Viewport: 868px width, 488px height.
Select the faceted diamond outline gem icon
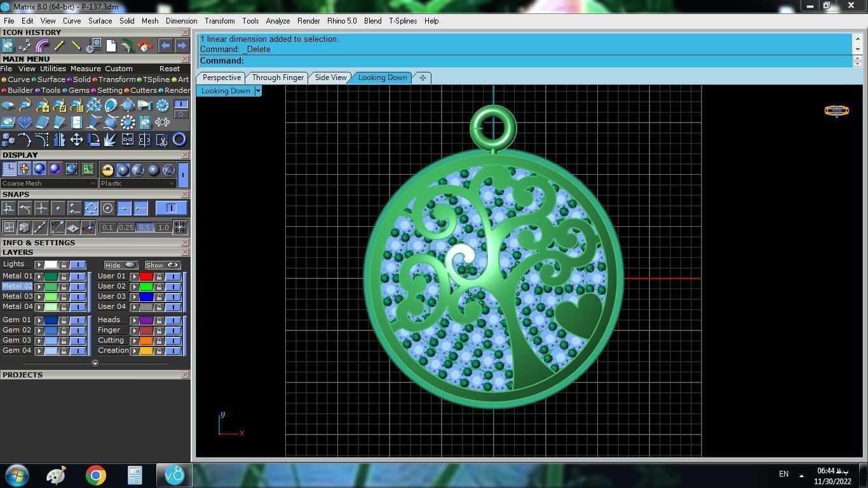click(x=25, y=122)
